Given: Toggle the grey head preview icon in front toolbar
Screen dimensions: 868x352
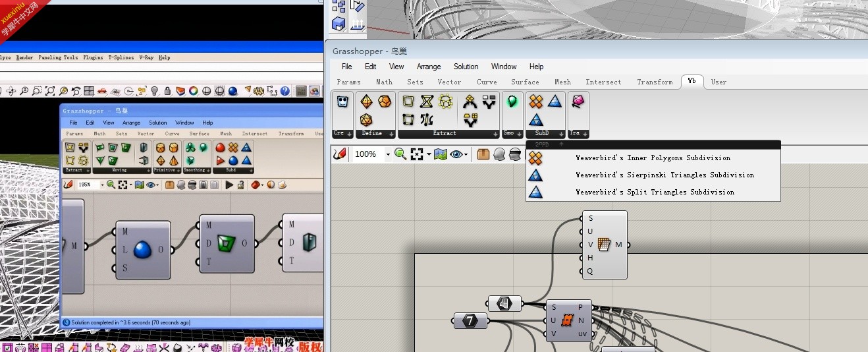Looking at the screenshot, I should pyautogui.click(x=500, y=154).
